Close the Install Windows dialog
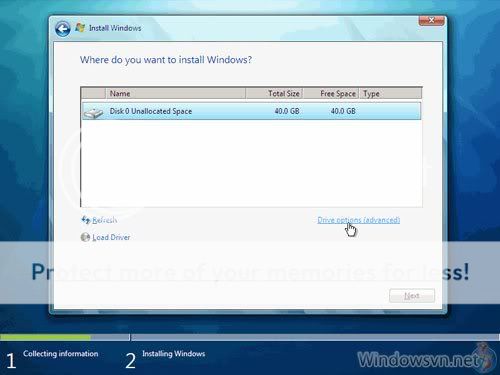Viewport: 500px width, 375px height. pos(431,20)
